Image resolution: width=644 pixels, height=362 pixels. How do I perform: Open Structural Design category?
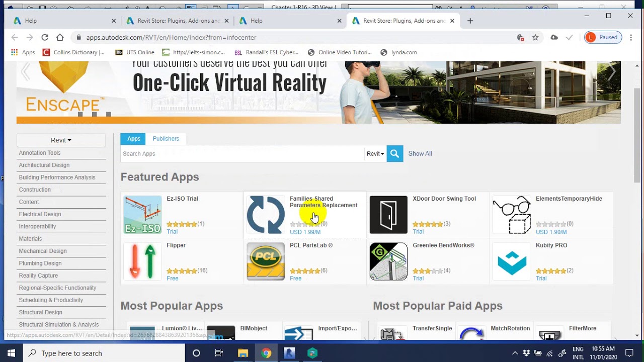pos(41,312)
